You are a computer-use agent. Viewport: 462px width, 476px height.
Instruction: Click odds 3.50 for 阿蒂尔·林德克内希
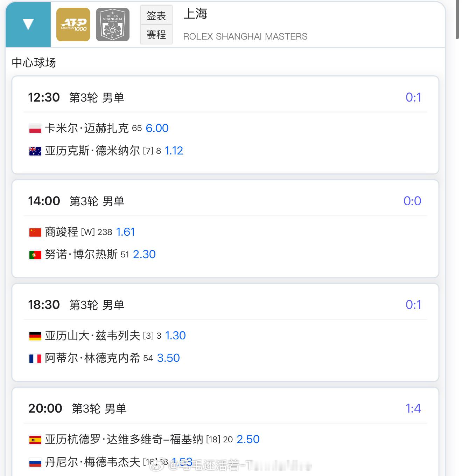pyautogui.click(x=168, y=358)
